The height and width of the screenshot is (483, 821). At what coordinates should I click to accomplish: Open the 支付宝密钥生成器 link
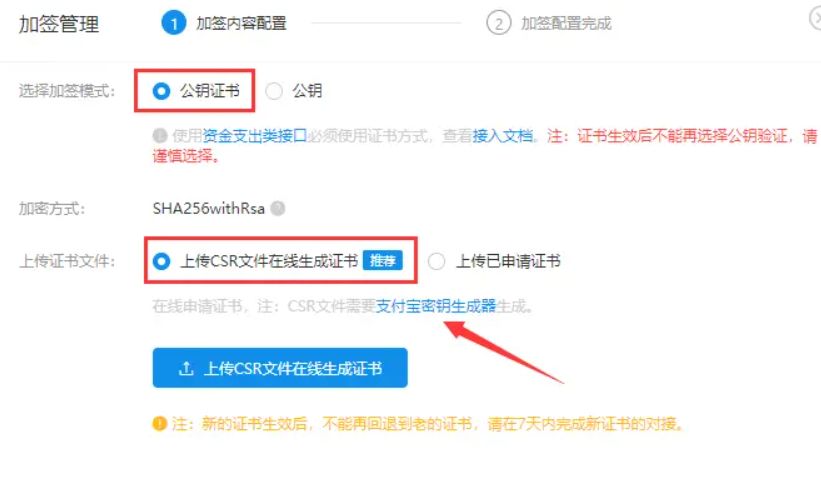tap(436, 306)
